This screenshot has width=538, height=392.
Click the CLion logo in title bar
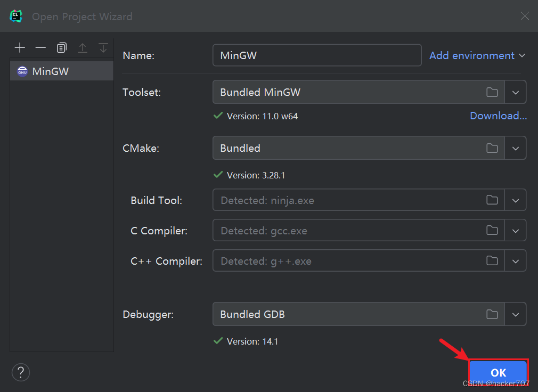click(16, 16)
